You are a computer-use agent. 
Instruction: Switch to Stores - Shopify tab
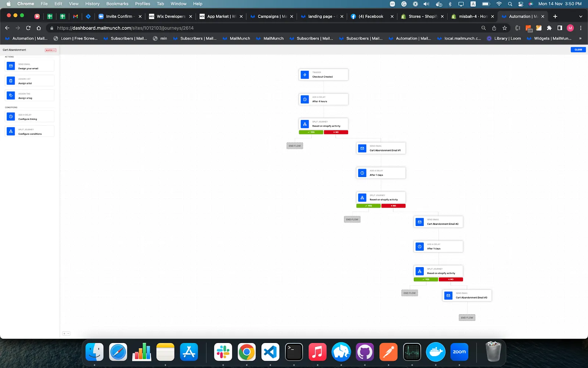tap(422, 17)
